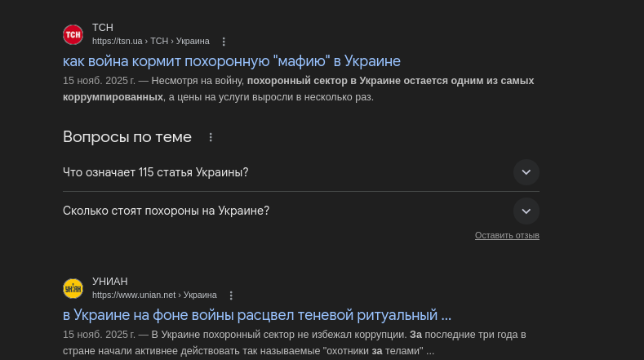The width and height of the screenshot is (644, 360).
Task: Click the "УНИАН" site name
Action: pos(110,282)
